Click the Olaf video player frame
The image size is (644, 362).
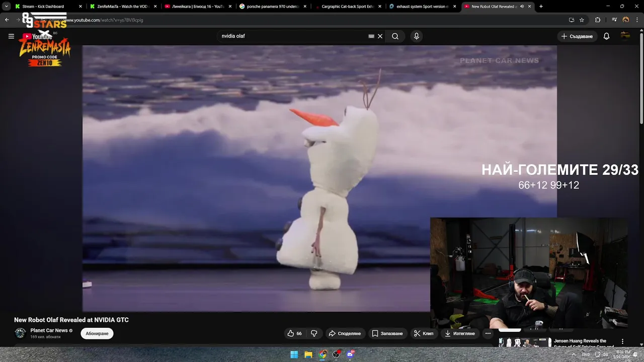click(319, 178)
